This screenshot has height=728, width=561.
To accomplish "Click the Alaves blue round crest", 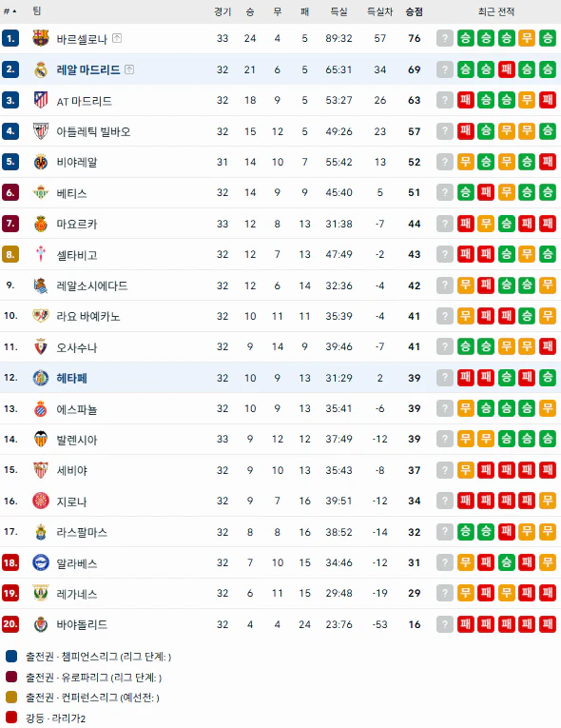I will pyautogui.click(x=41, y=562).
